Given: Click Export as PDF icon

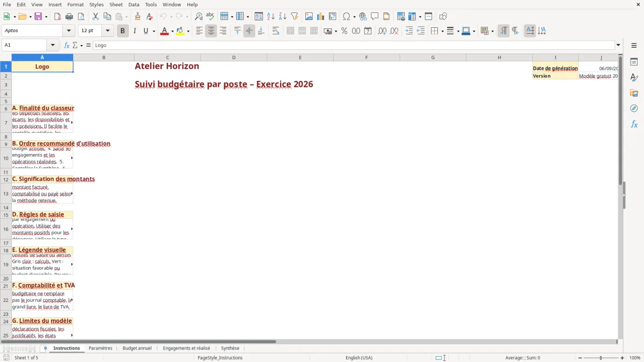Looking at the screenshot, I should (x=57, y=17).
